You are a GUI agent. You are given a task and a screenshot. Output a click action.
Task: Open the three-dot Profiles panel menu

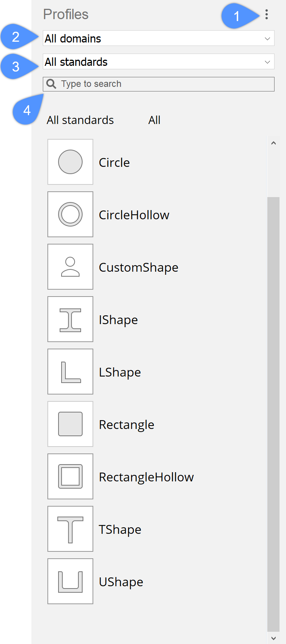tap(266, 15)
